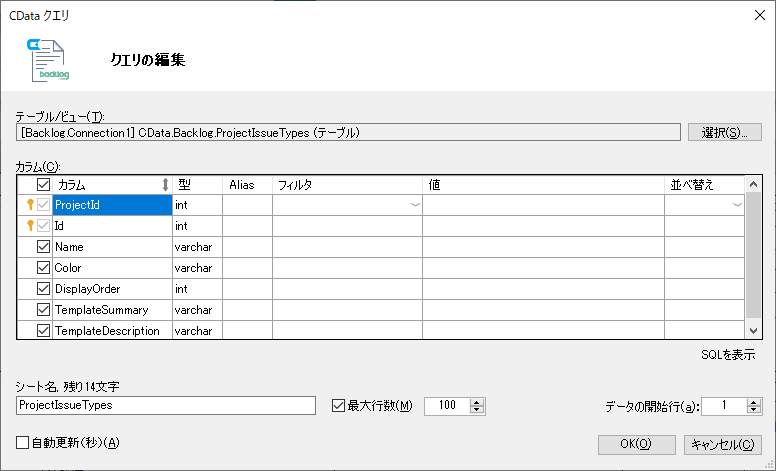Click the scroll-down arrow of the column list
The image size is (776, 471).
click(753, 330)
